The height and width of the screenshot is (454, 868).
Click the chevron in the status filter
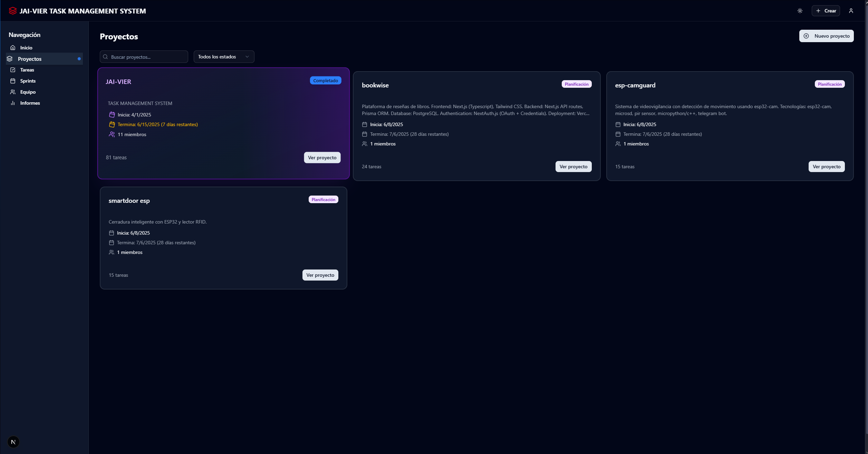pos(247,57)
